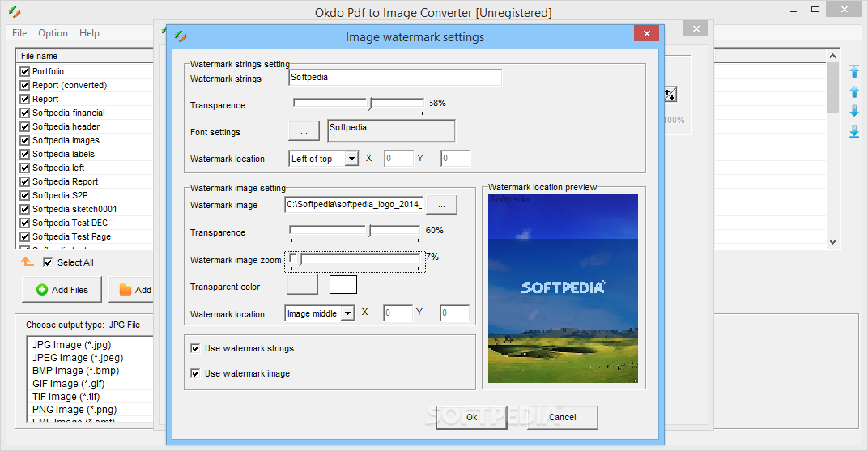Click Watermark strings text field

point(395,78)
